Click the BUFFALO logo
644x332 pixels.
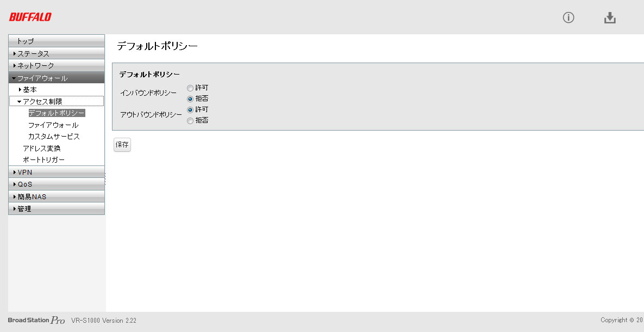tap(30, 17)
